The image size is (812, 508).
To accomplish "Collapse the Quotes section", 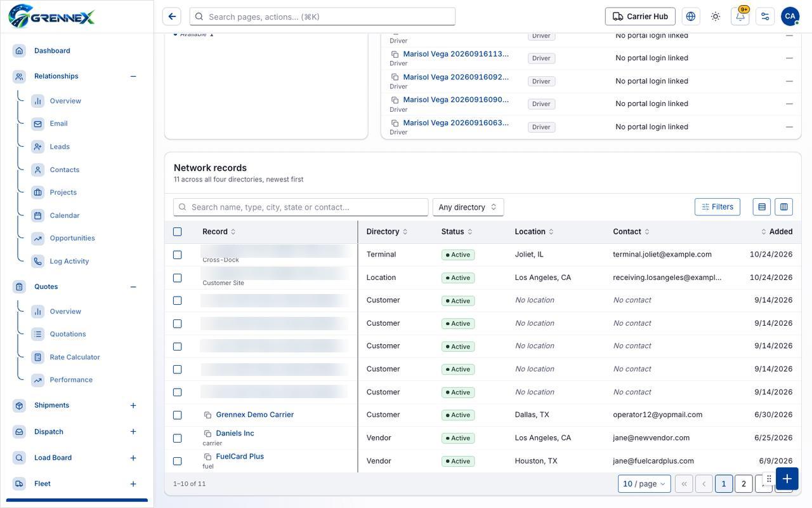I will tap(133, 287).
